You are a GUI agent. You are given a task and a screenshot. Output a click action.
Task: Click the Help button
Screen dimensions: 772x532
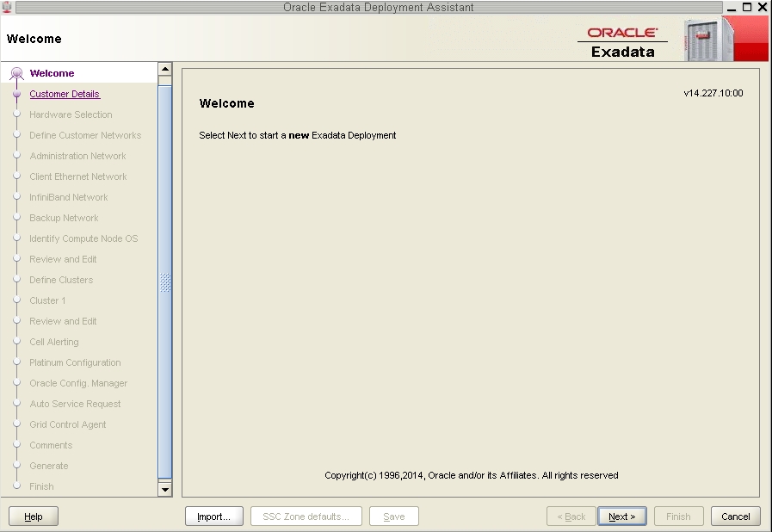pyautogui.click(x=33, y=516)
